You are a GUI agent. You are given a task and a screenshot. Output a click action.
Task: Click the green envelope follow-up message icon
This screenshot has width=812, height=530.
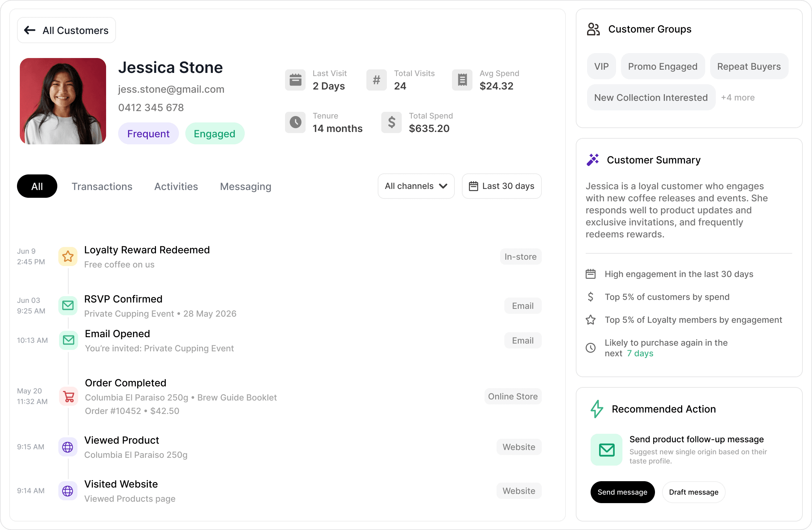tap(607, 450)
